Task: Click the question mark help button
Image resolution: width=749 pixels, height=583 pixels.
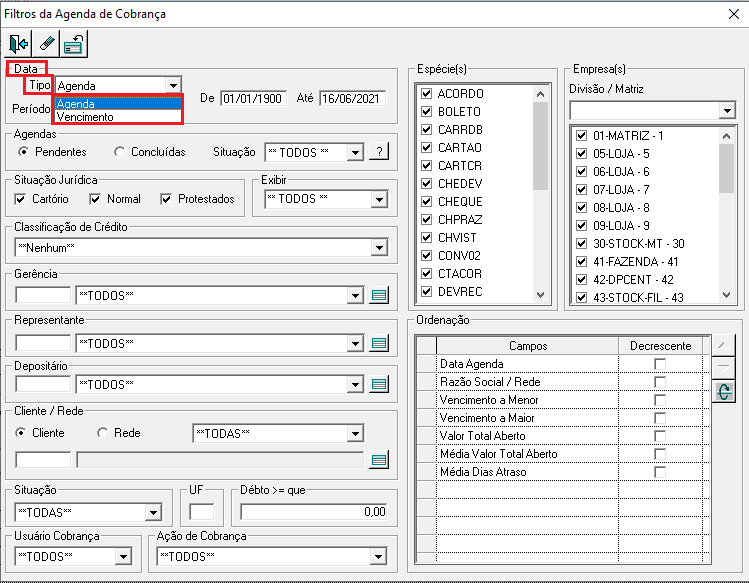Action: pos(379,152)
